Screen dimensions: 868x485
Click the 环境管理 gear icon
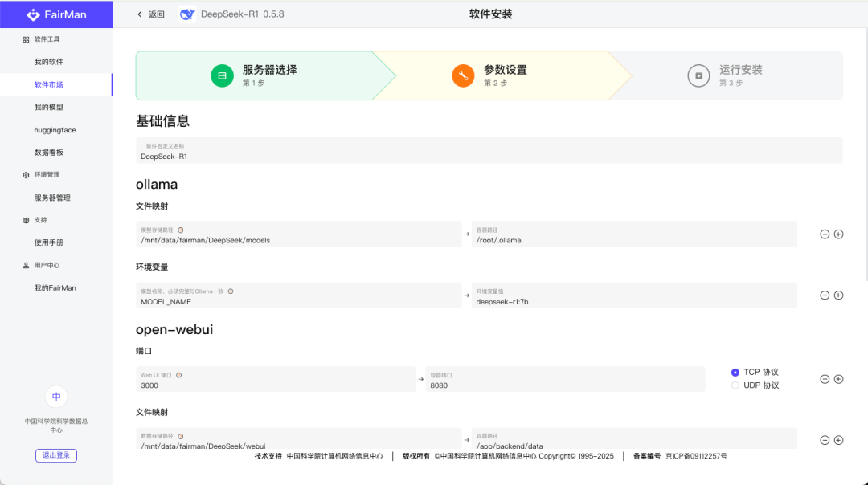[x=26, y=175]
